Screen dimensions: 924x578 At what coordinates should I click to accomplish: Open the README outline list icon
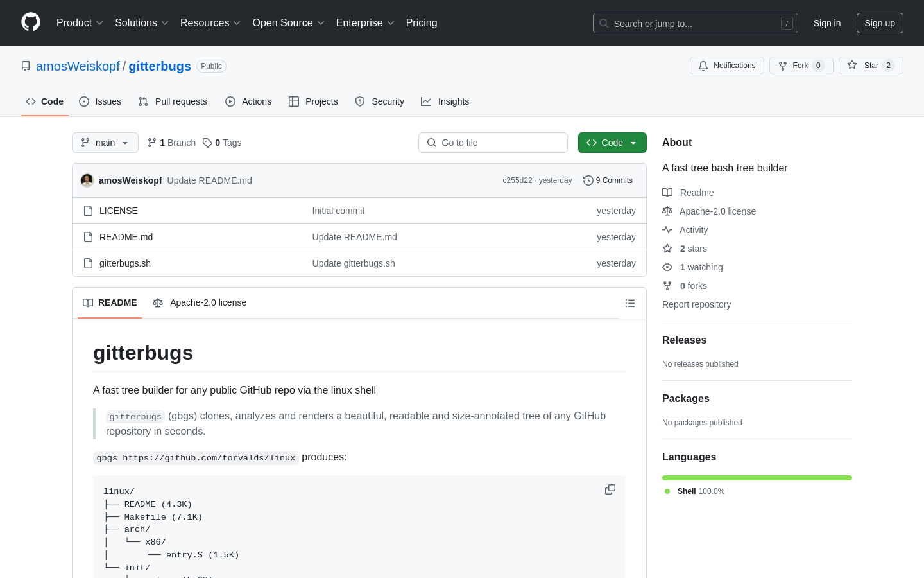(630, 303)
